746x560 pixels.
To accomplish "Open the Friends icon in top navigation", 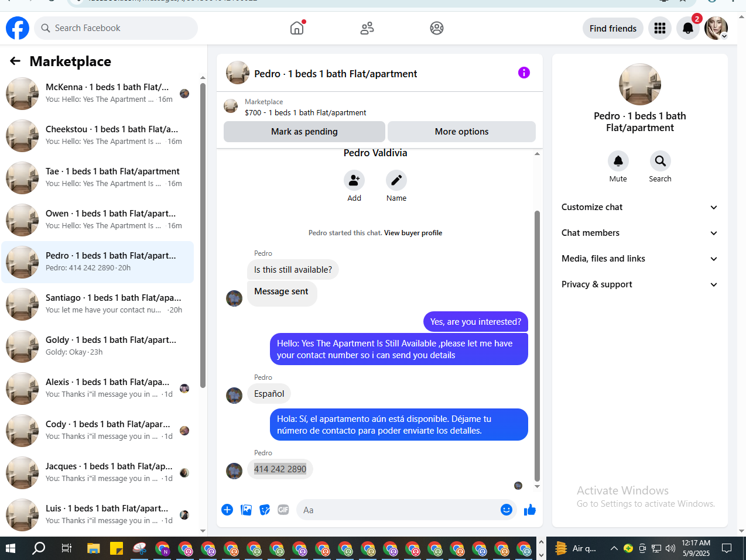I will 367,28.
